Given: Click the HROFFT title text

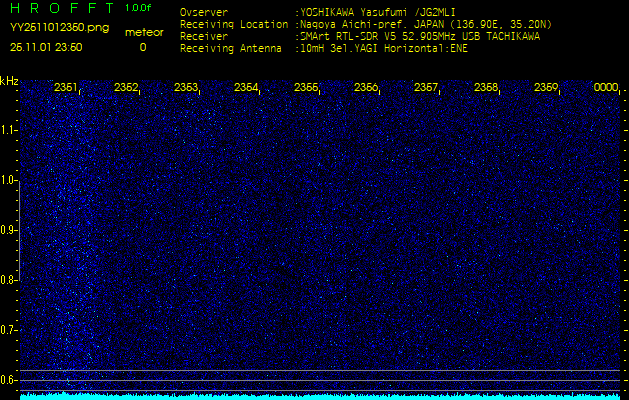Looking at the screenshot, I should click(x=60, y=8).
